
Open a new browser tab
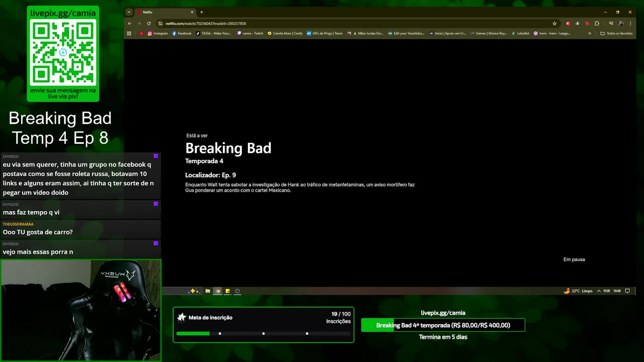click(x=201, y=12)
